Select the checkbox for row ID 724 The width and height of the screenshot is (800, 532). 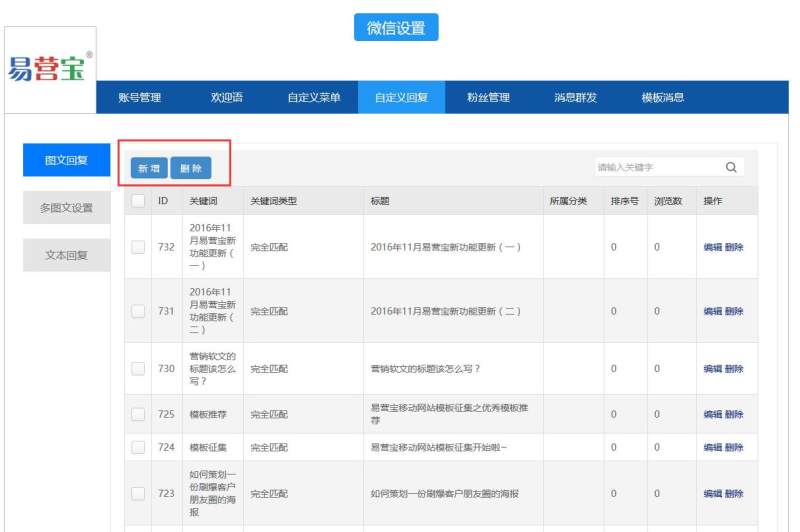click(138, 447)
